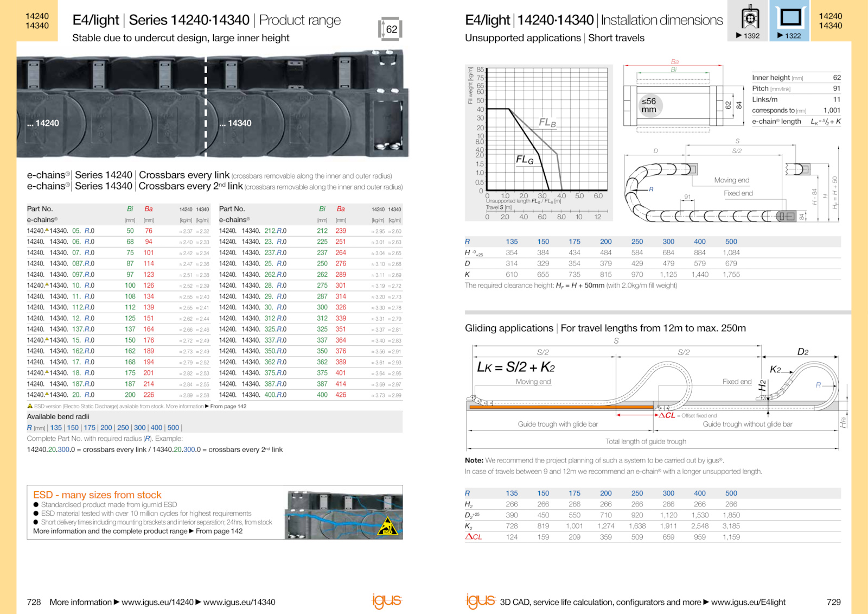Click 'Total length of guide trough' label
Viewport: 868px width, 614px height.
(646, 441)
